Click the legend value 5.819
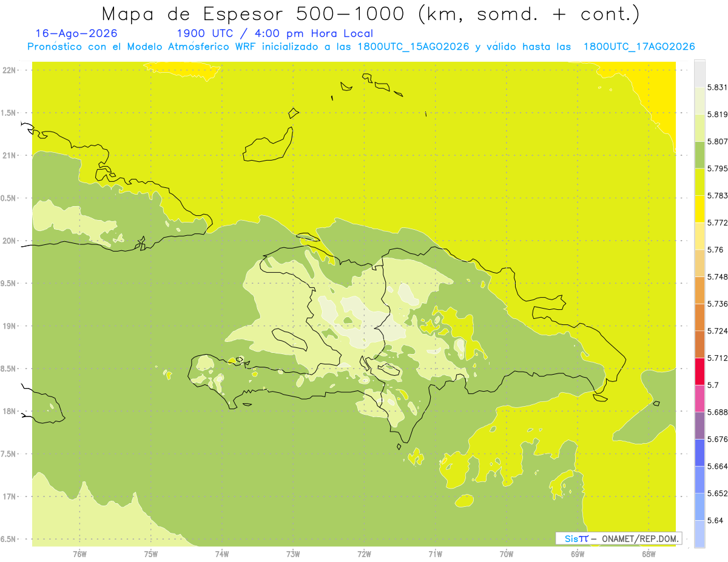The width and height of the screenshot is (728, 562). click(x=717, y=115)
